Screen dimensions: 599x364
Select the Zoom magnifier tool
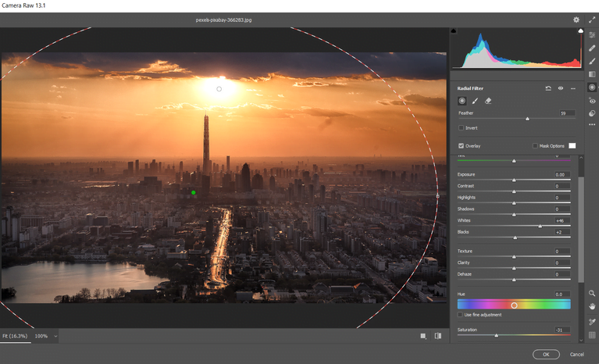pyautogui.click(x=592, y=294)
